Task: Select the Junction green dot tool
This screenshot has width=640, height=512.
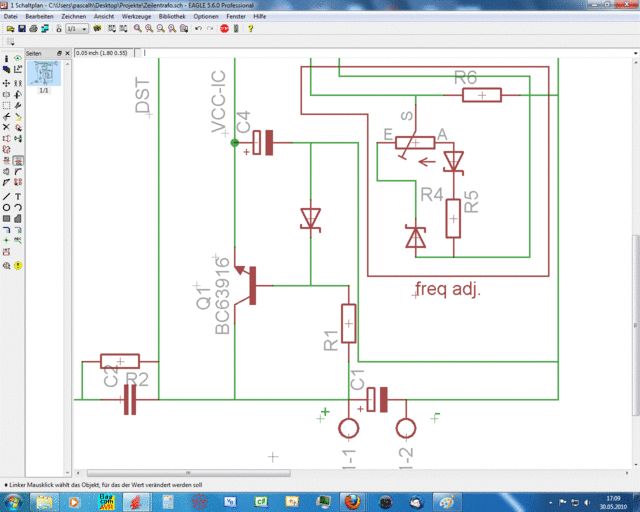Action: (x=7, y=240)
